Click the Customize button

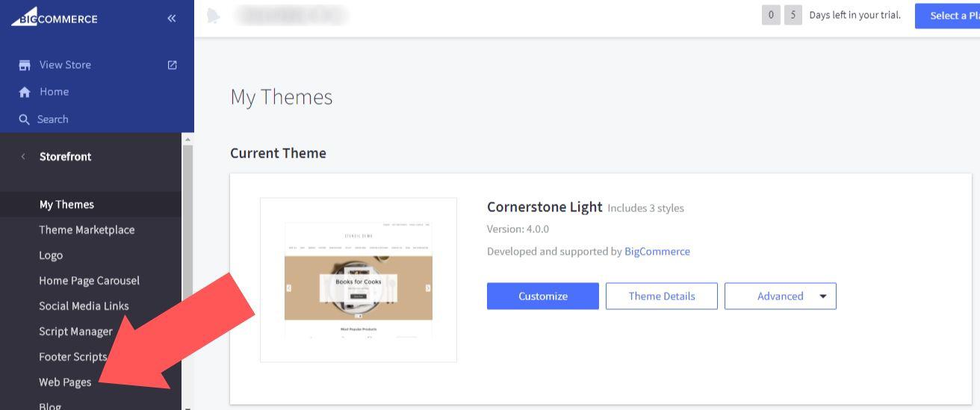click(x=543, y=296)
